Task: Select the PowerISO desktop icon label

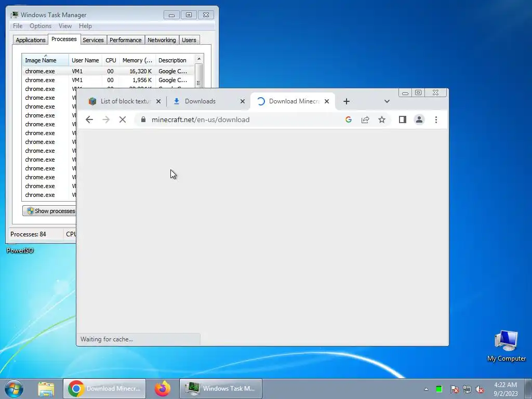Action: (20, 250)
